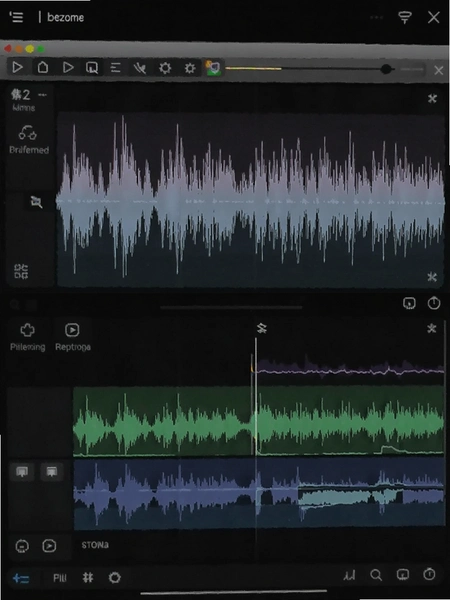The image size is (450, 600).
Task: Click the bezome title text
Action: (65, 17)
